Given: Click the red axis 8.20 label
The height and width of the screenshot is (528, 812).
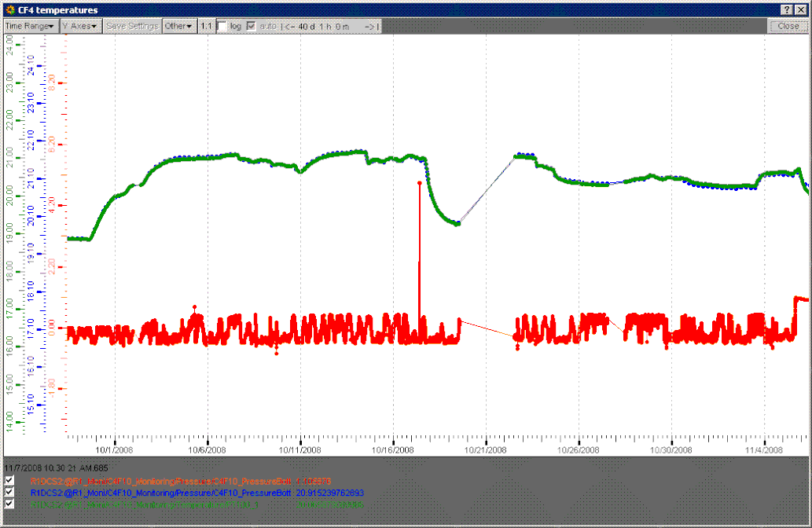Looking at the screenshot, I should tap(52, 82).
